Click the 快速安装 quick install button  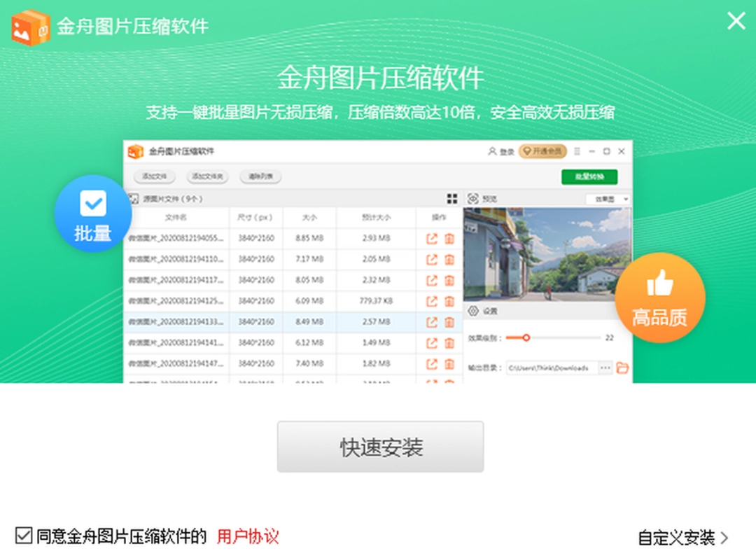click(381, 445)
